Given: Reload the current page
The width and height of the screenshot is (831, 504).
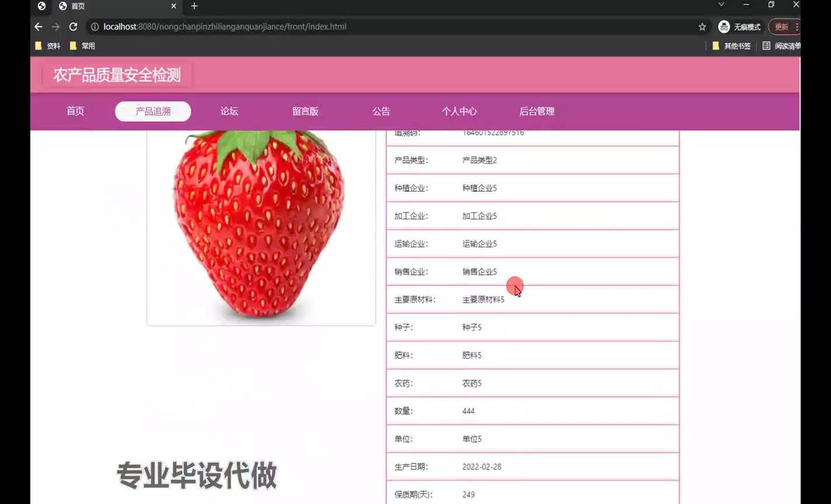Looking at the screenshot, I should (x=73, y=27).
